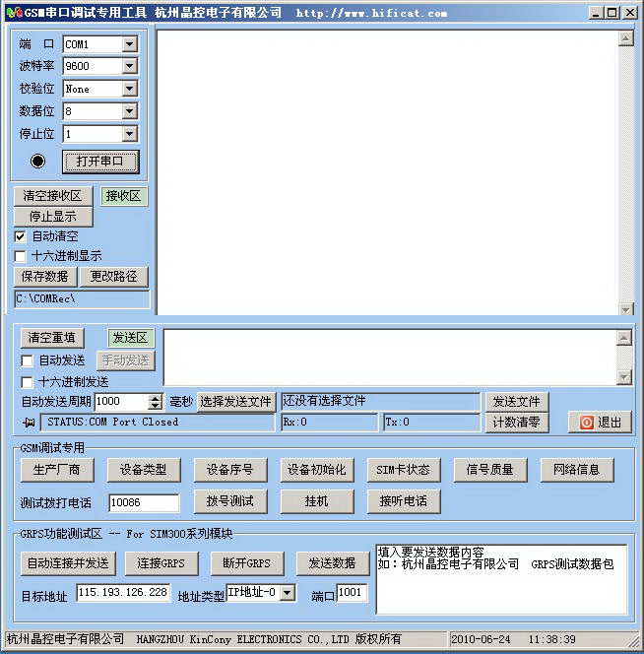This screenshot has height=654, width=644.
Task: Toggle the 自动清空 checkbox
Action: [21, 236]
